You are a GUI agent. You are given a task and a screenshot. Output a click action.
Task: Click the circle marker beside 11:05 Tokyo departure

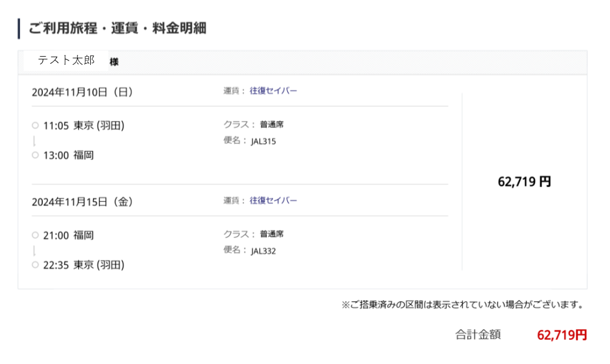point(35,125)
